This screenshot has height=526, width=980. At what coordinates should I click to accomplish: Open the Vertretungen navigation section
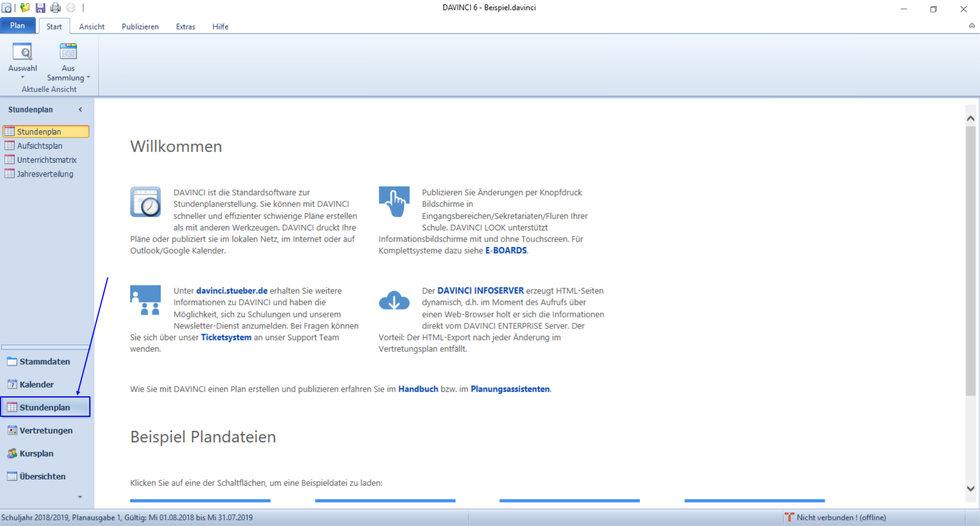pos(46,431)
